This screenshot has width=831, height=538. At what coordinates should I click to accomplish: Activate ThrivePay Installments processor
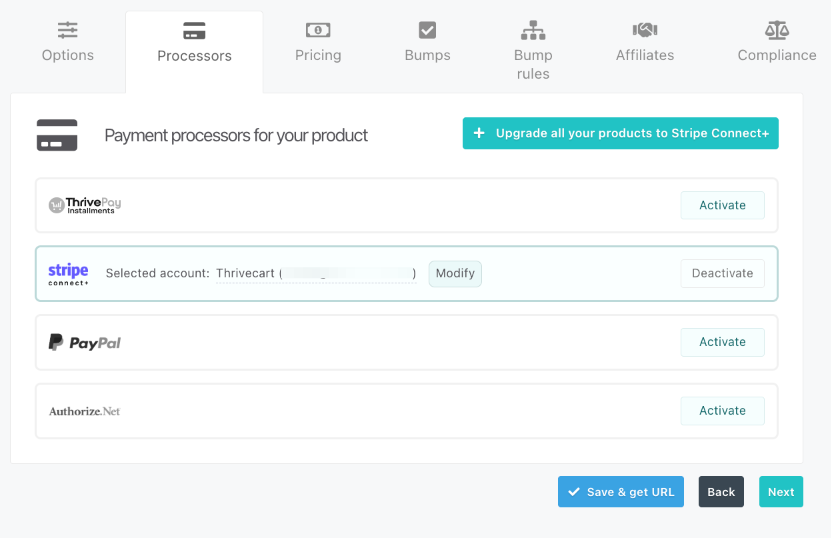pos(722,205)
